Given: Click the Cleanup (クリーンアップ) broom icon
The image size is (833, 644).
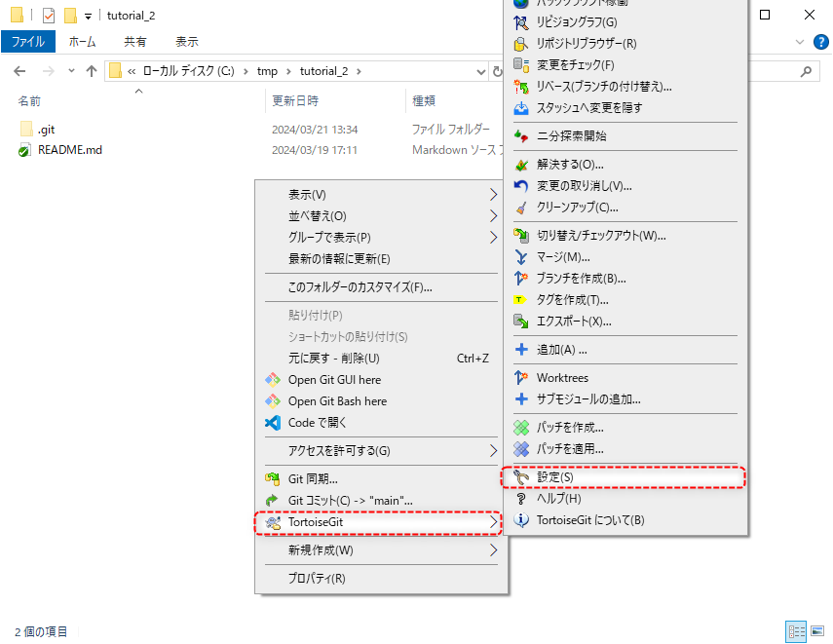Looking at the screenshot, I should point(521,208).
